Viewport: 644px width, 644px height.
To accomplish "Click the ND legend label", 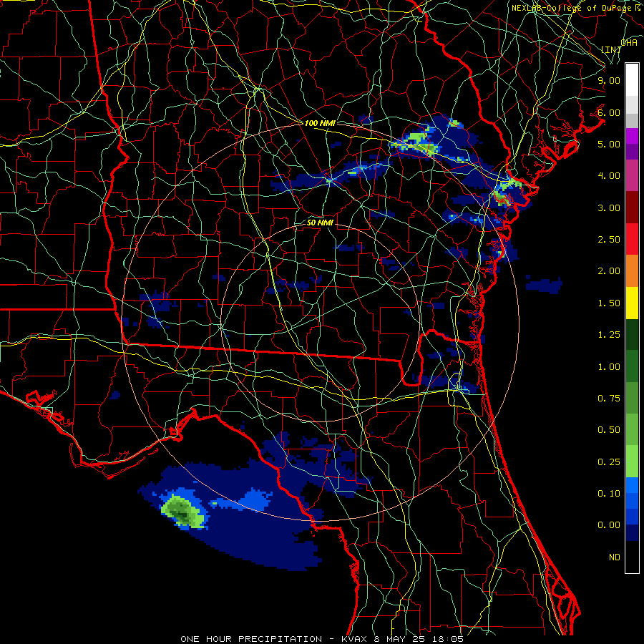I will [x=615, y=557].
